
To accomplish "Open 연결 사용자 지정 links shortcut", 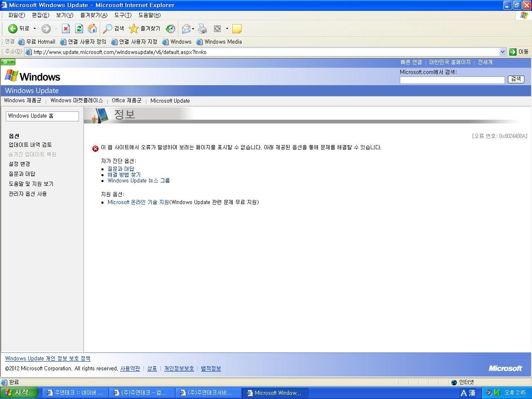I will click(x=134, y=42).
